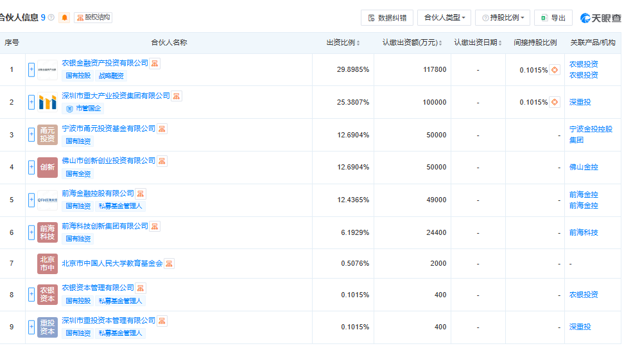The image size is (624, 364).
Task: Click the question mark help icon beside 合伙人信息
Action: [51, 17]
